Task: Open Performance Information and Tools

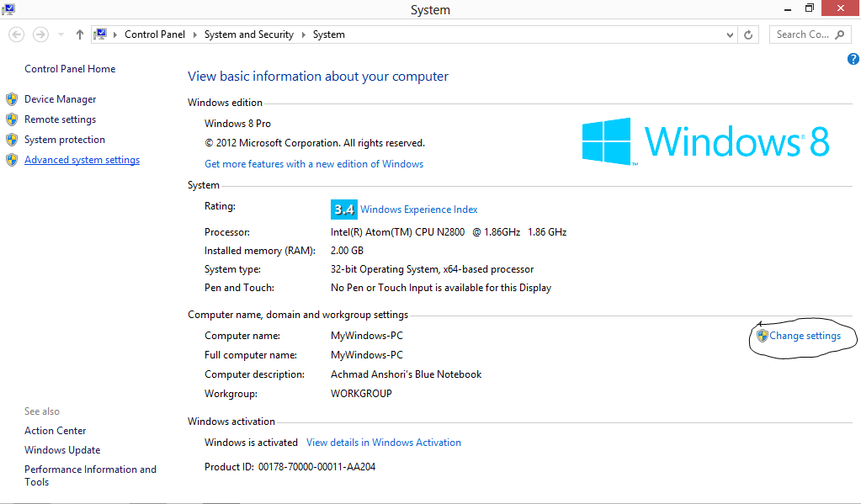Action: pos(90,475)
